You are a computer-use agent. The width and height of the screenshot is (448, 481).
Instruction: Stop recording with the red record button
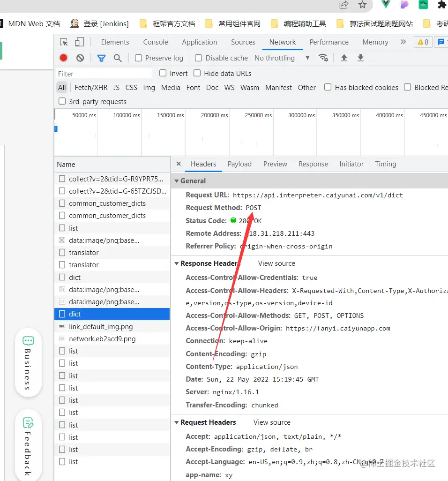[63, 58]
